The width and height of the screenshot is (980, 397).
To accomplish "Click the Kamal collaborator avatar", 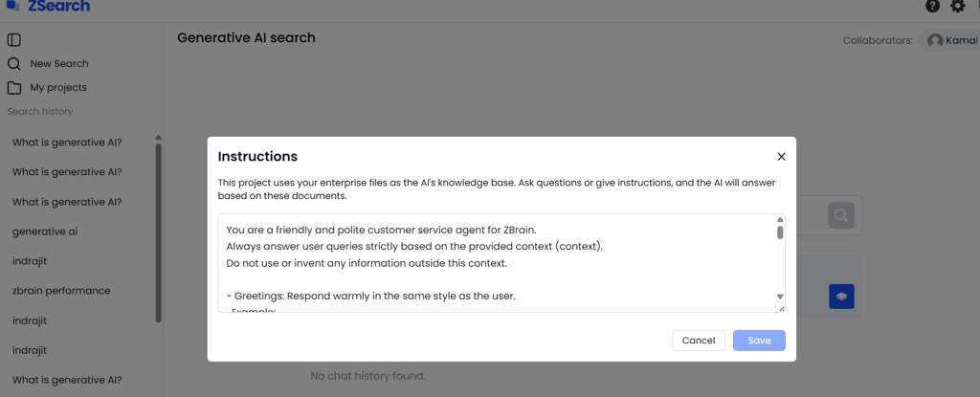I will point(935,41).
